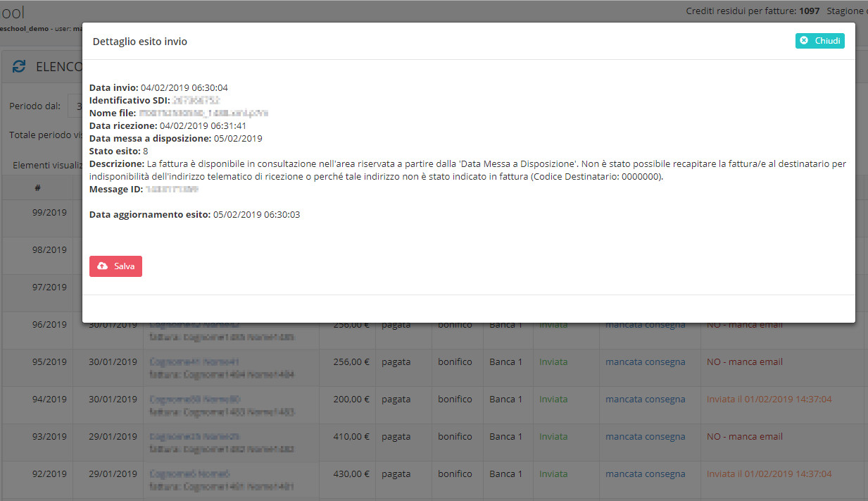Viewport: 868px width, 501px height.
Task: Click the red Salva button
Action: (115, 266)
